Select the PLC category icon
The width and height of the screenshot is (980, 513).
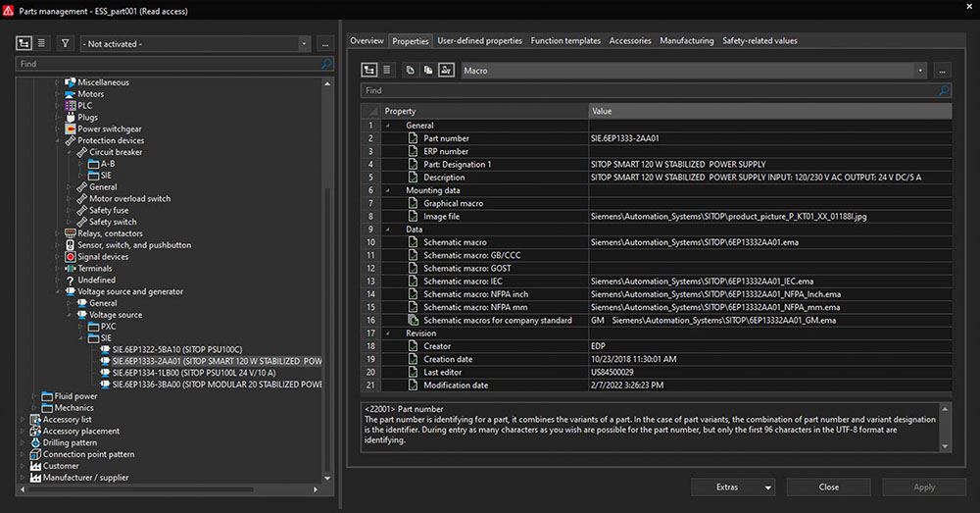tap(70, 106)
